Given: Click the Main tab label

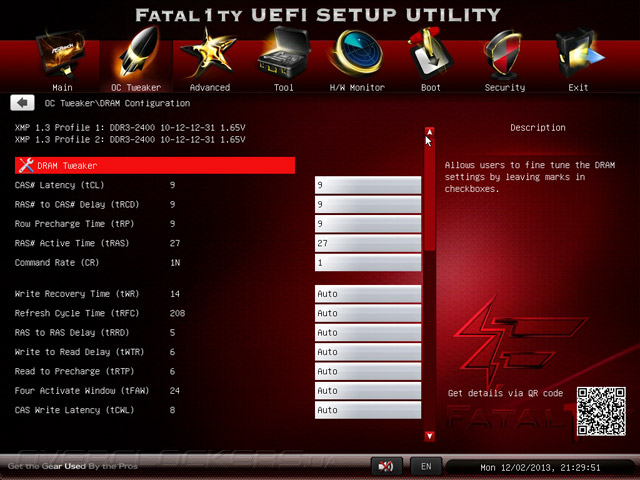Looking at the screenshot, I should coord(62,87).
